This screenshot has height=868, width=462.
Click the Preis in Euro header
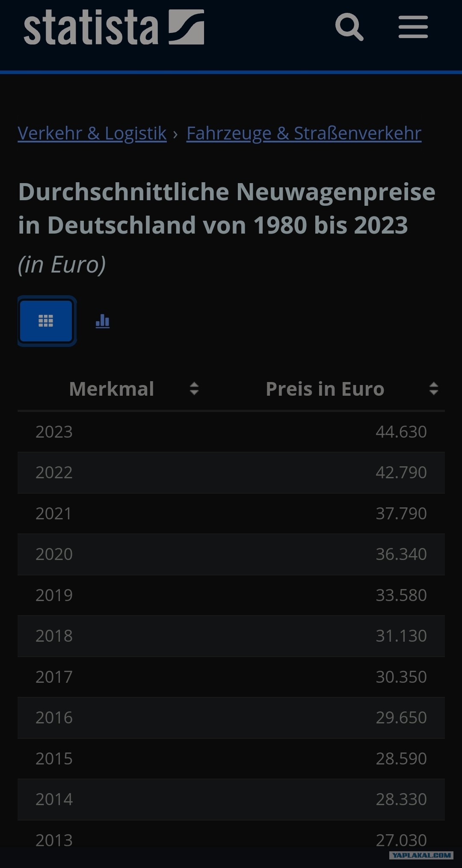[x=325, y=389]
